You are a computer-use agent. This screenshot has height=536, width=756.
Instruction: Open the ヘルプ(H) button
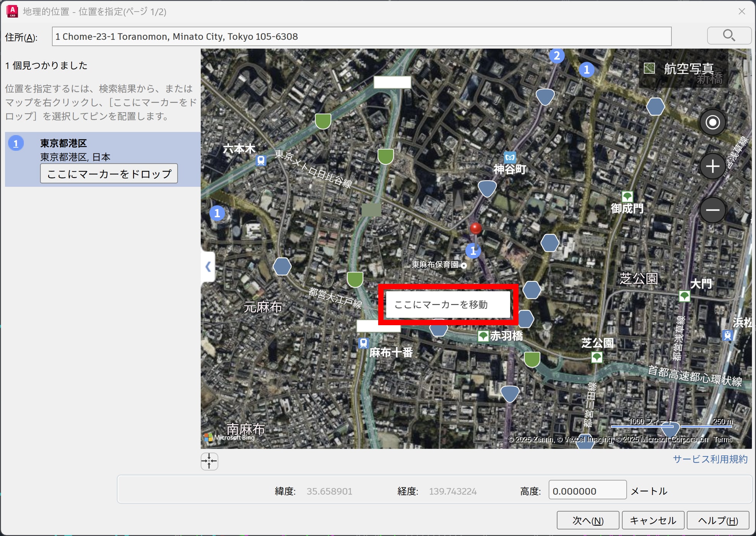pos(717,520)
